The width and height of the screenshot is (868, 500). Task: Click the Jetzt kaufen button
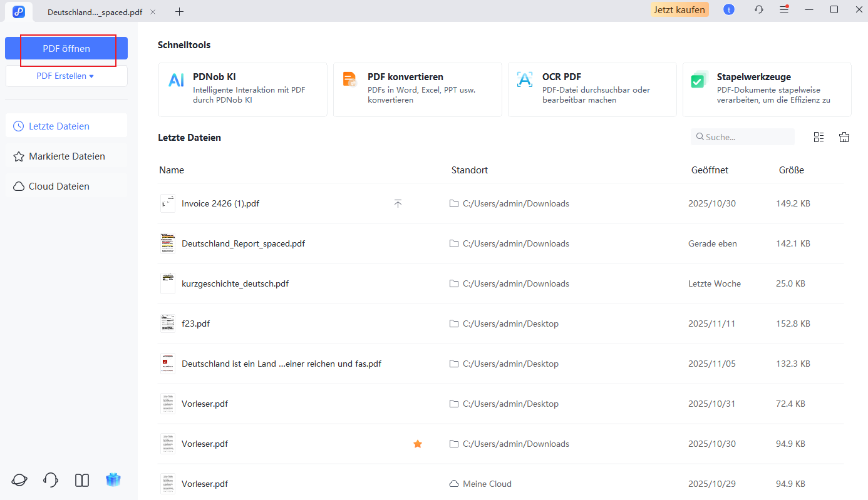point(679,10)
